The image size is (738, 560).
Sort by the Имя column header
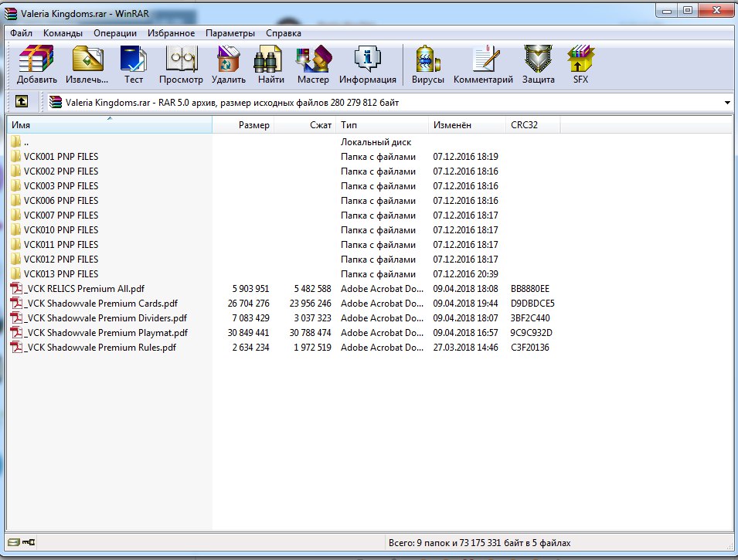pos(109,124)
